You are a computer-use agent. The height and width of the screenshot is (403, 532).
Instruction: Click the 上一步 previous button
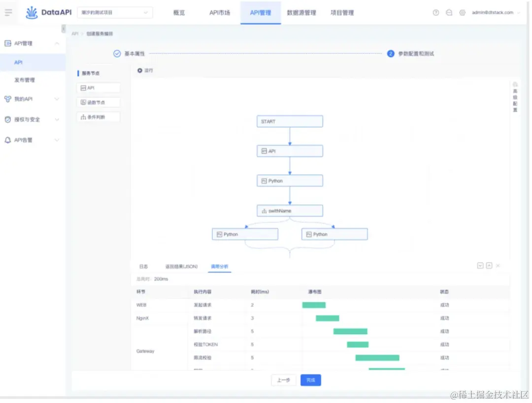pyautogui.click(x=284, y=380)
